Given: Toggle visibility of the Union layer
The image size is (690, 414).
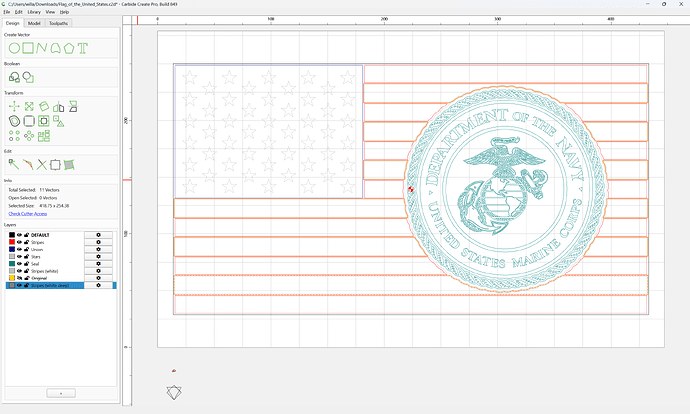Looking at the screenshot, I should (x=19, y=249).
